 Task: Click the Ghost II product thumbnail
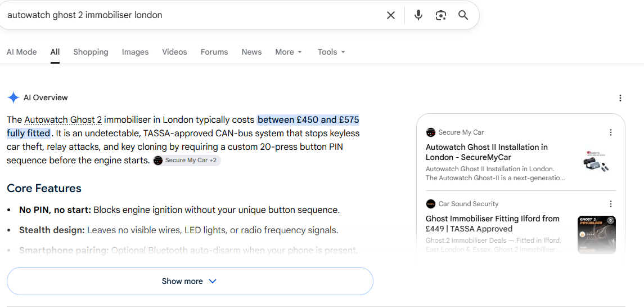(x=596, y=162)
